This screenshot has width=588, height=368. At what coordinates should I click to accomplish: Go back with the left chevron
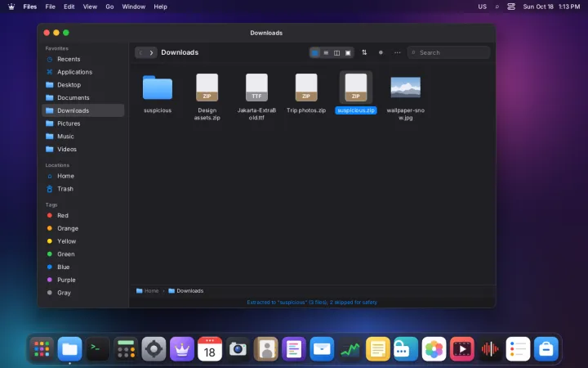[x=140, y=52]
